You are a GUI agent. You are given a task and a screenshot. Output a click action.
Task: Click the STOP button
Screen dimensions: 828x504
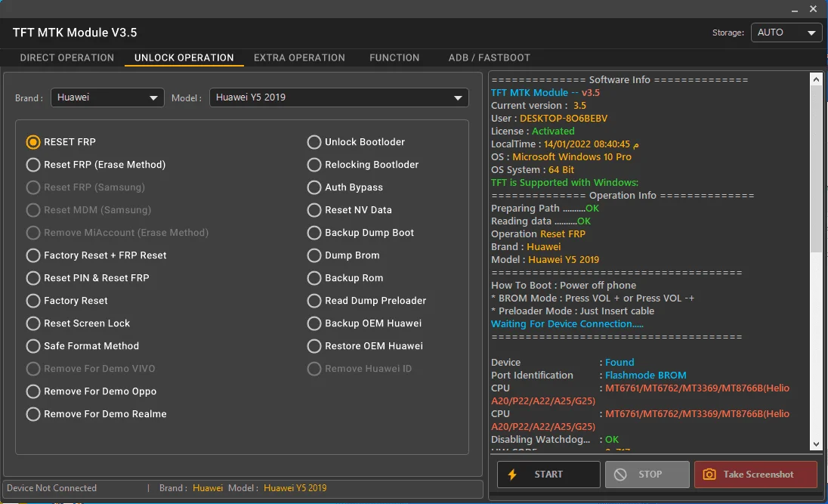tap(647, 475)
